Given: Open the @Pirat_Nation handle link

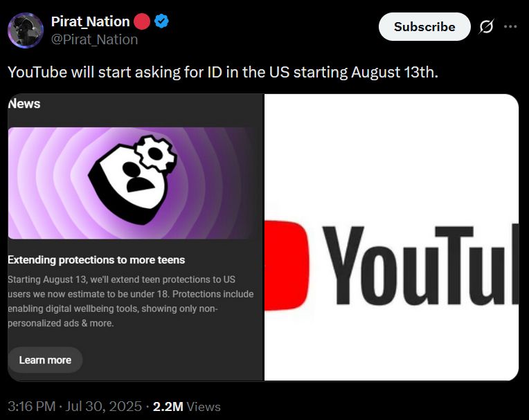Looking at the screenshot, I should tap(94, 39).
